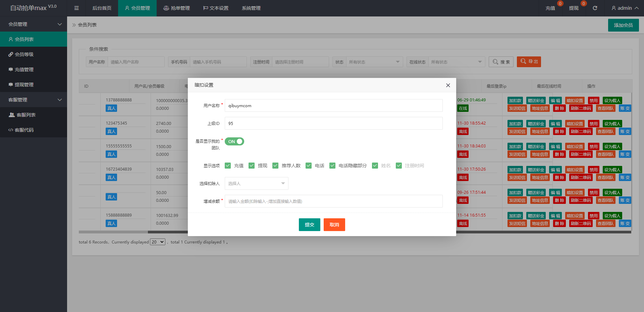Viewport: 644px width, 312px height.
Task: Open the 提现 notifications in the top bar
Action: [574, 8]
